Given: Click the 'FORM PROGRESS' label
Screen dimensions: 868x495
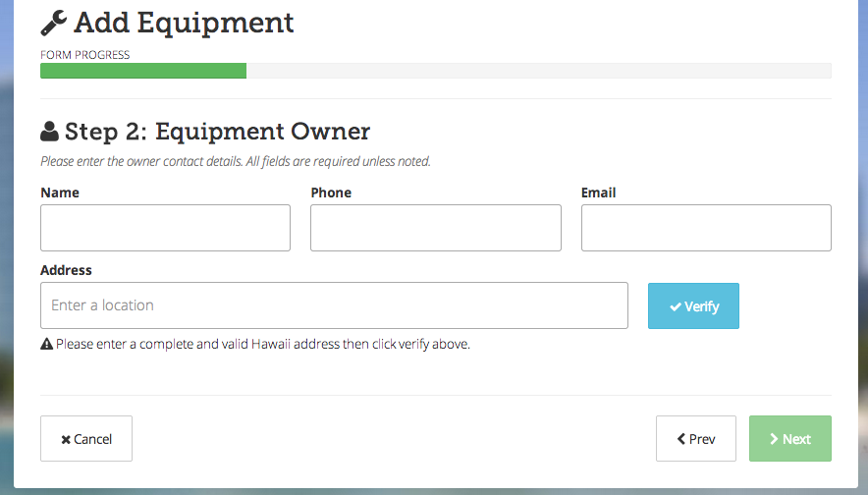Looking at the screenshot, I should click(84, 55).
